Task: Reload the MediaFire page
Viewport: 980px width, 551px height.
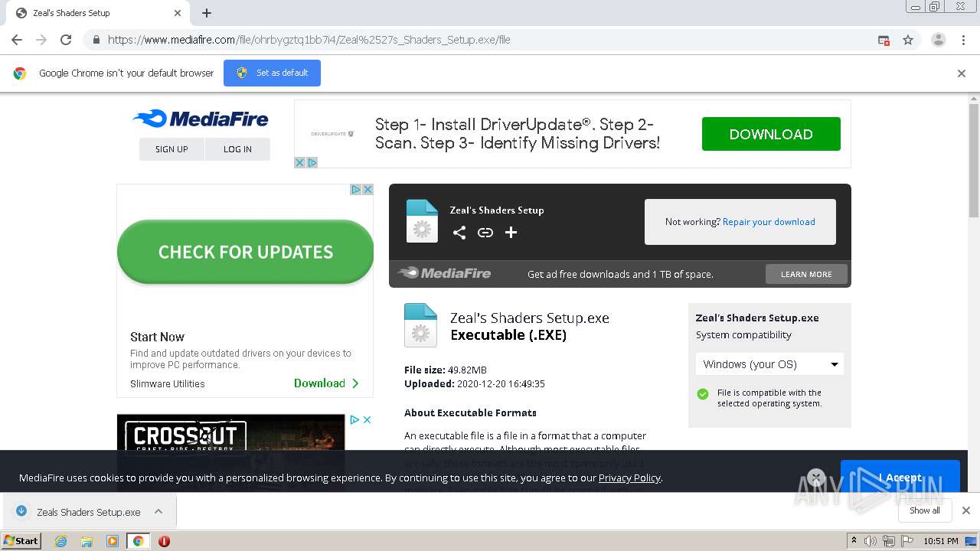Action: (x=66, y=40)
